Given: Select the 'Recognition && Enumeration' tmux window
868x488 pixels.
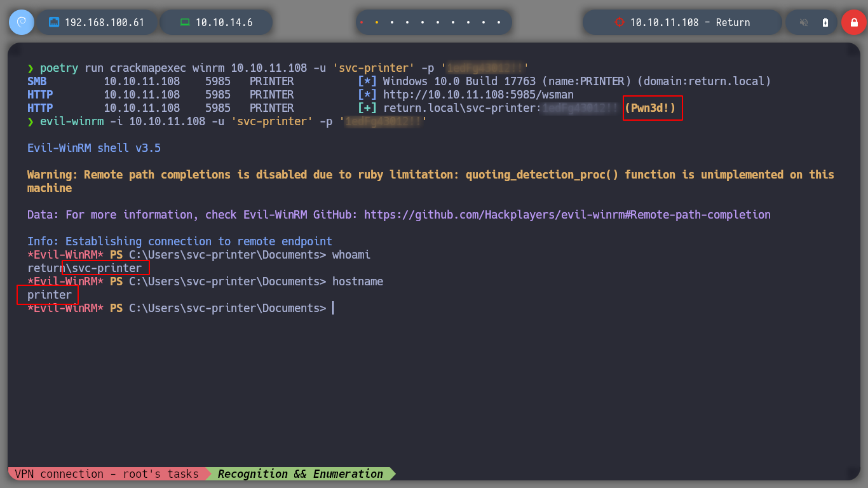Looking at the screenshot, I should (301, 474).
